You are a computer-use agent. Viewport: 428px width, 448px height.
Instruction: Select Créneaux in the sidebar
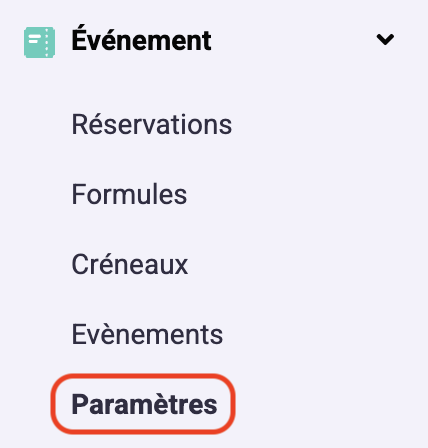point(130,264)
